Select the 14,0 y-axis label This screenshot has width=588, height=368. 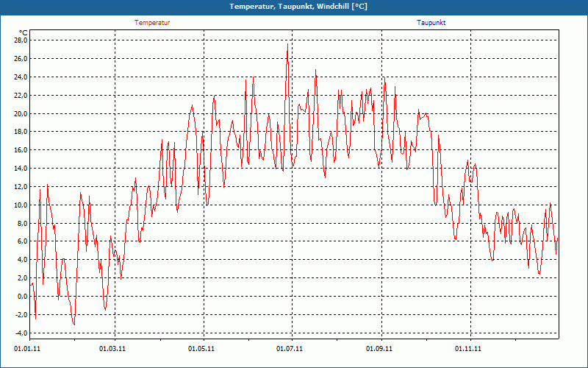pos(21,169)
